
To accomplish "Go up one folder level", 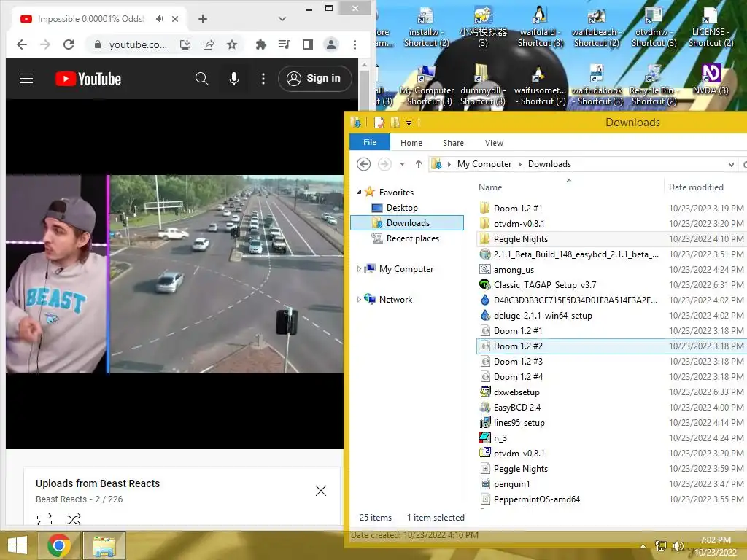I will pos(418,164).
